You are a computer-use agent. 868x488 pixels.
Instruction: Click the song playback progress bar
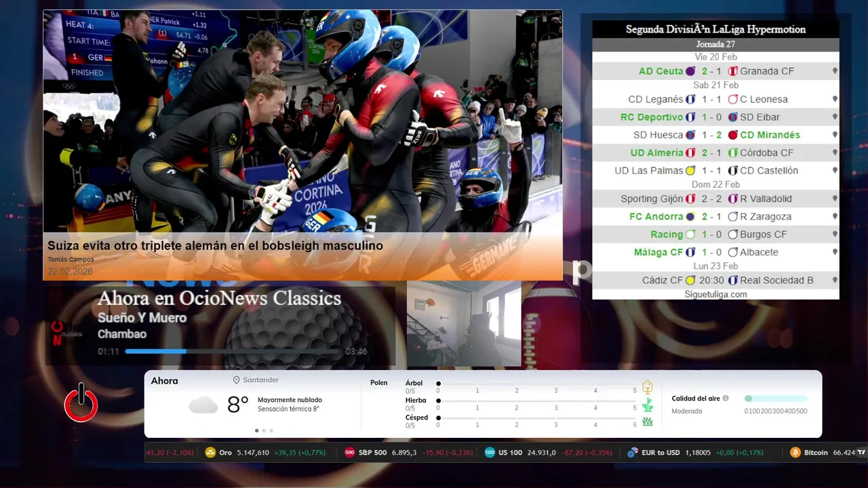coord(234,351)
